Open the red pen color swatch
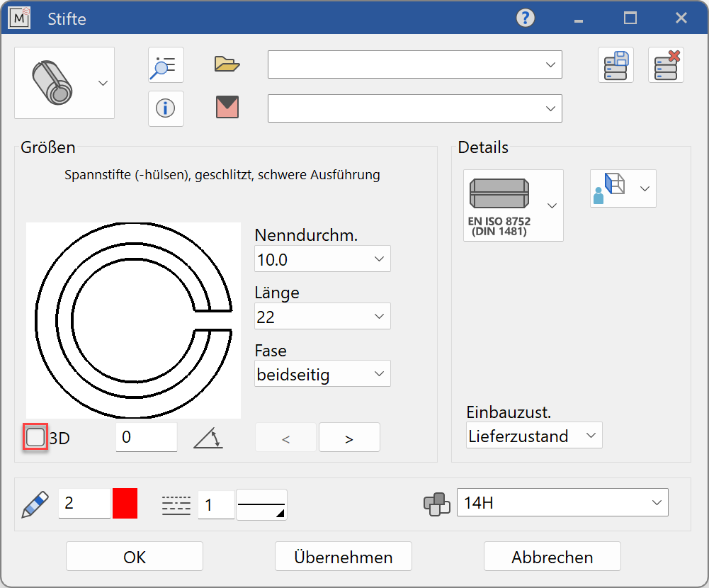The width and height of the screenshot is (709, 588). point(125,503)
